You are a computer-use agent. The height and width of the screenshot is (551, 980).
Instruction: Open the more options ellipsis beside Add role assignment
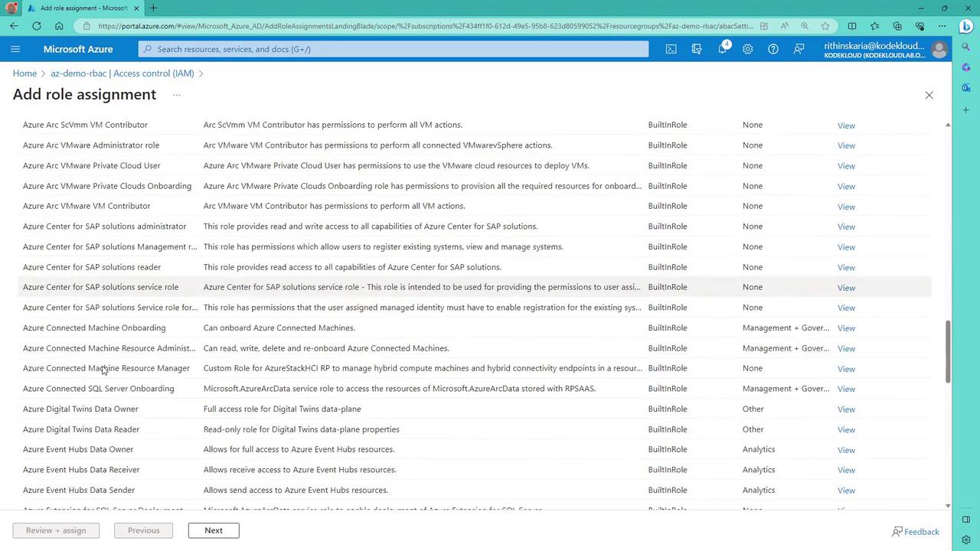176,95
